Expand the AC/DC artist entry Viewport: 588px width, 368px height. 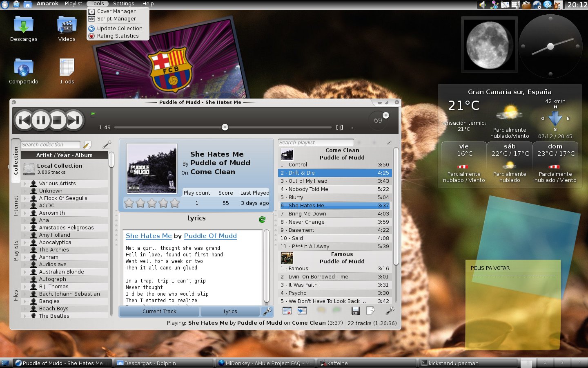(x=25, y=206)
